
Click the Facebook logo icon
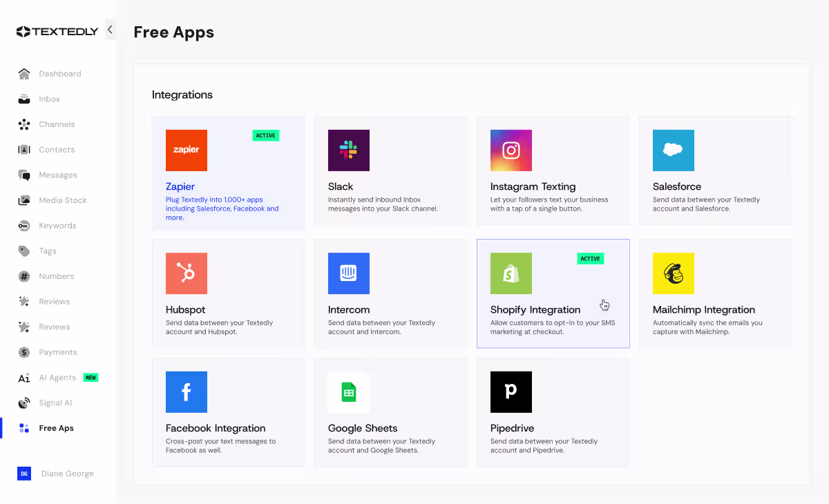coord(187,392)
